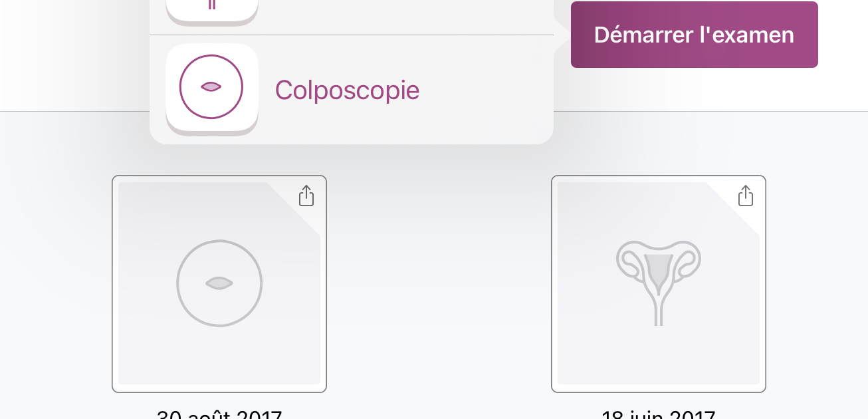Start the exam with Démarrer l'examen
Screen dimensions: 868x419
pos(694,35)
